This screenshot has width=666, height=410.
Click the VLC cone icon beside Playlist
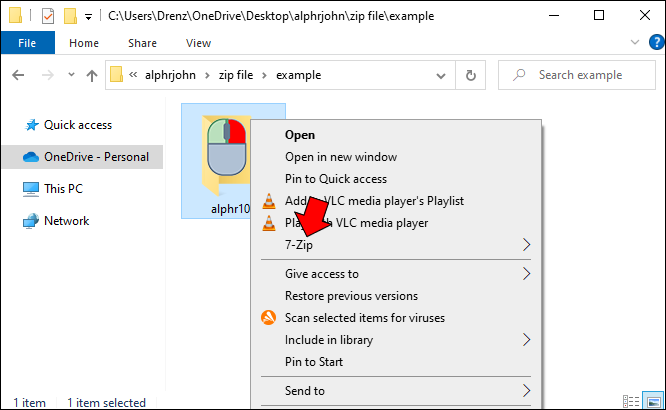(268, 201)
